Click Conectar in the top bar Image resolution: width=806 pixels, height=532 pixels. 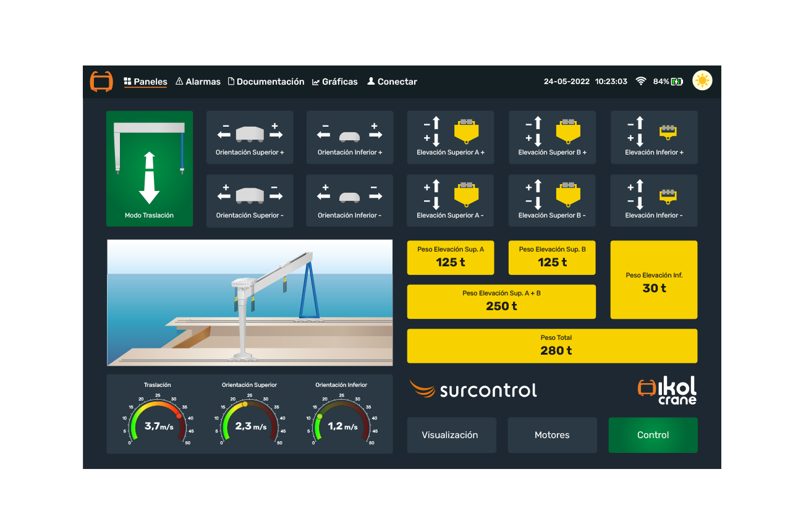point(392,82)
